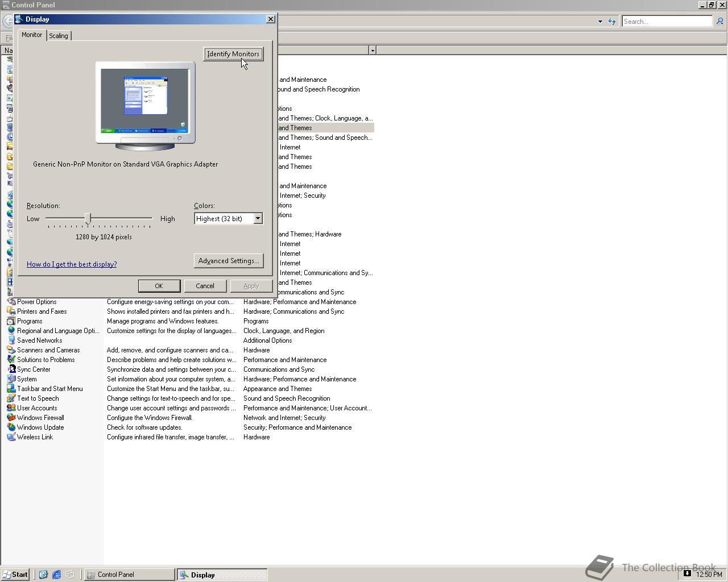Open Printers and Faxes icon

[11, 311]
